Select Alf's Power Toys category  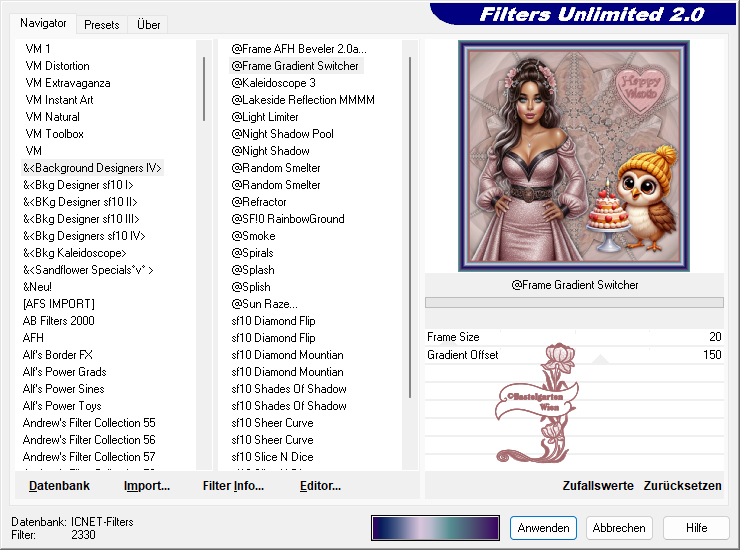62,406
